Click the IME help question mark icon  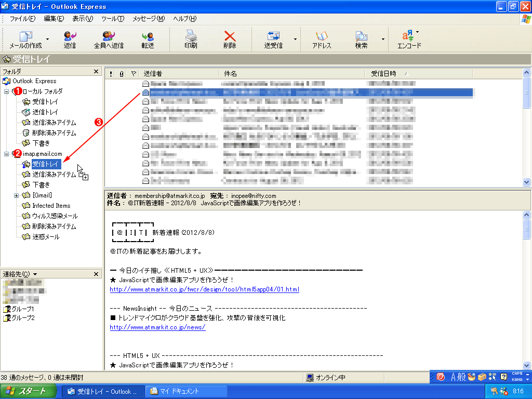[504, 377]
